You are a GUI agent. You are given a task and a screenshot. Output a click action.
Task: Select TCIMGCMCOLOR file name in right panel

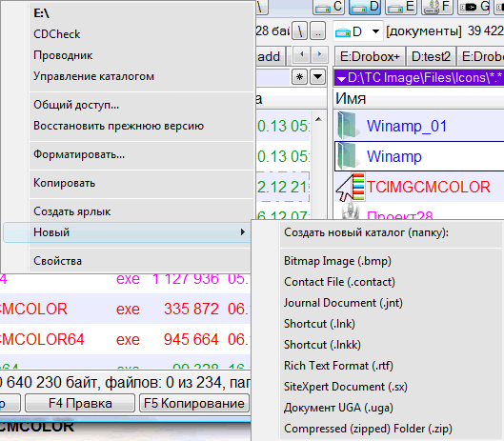pyautogui.click(x=429, y=187)
